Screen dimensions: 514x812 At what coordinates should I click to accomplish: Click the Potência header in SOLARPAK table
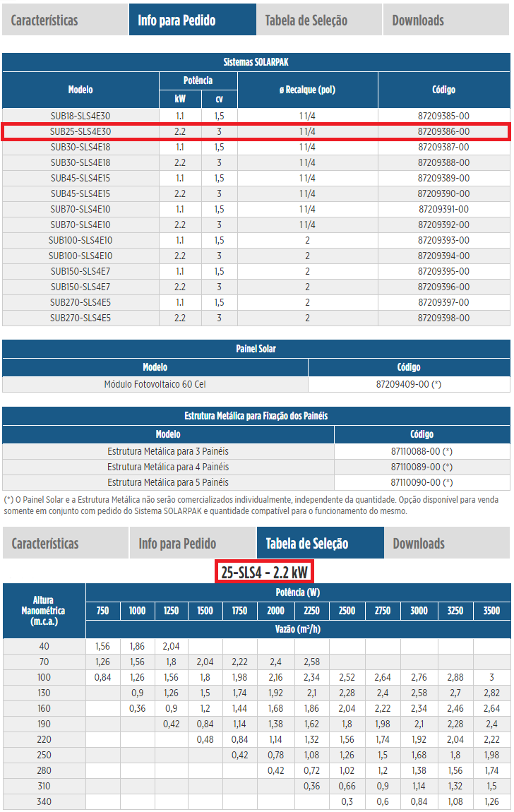coord(198,80)
